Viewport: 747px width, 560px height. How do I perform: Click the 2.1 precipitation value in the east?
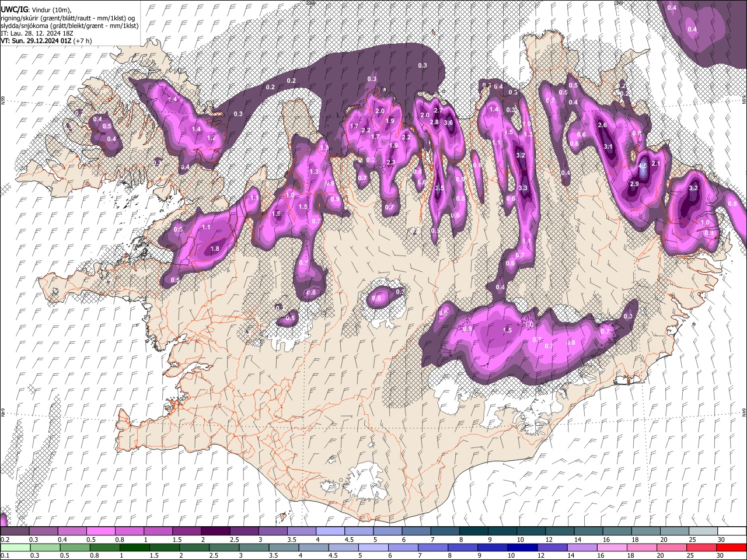(x=655, y=164)
